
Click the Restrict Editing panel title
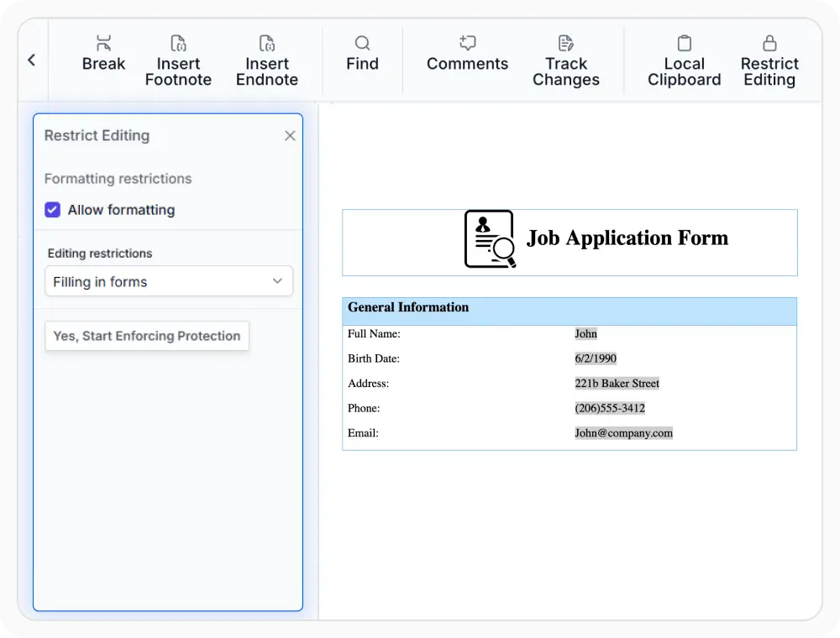pyautogui.click(x=97, y=136)
